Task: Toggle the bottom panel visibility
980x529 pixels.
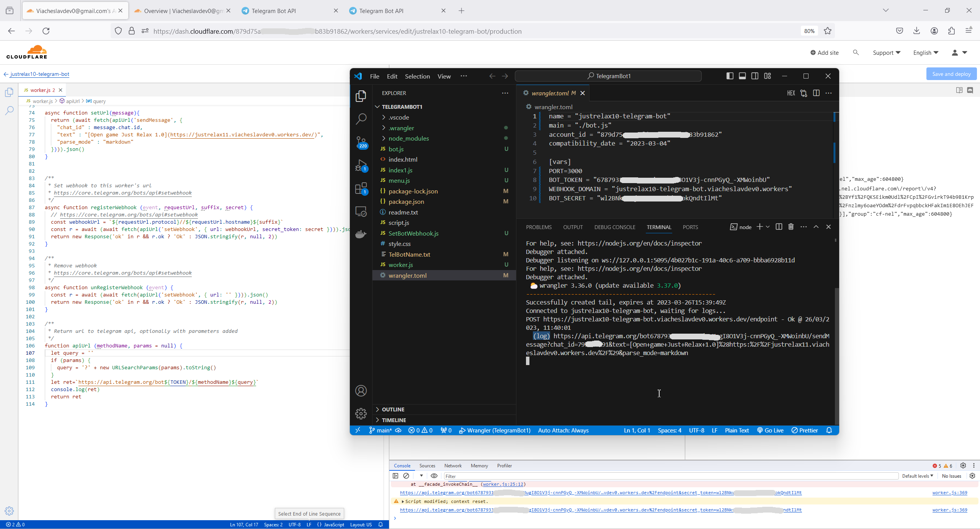Action: coord(742,76)
